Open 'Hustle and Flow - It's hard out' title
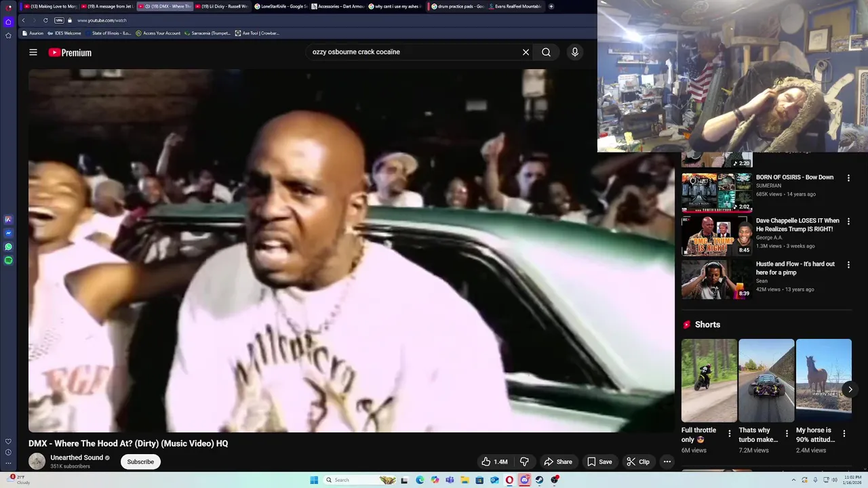This screenshot has height=488, width=868. tap(795, 268)
